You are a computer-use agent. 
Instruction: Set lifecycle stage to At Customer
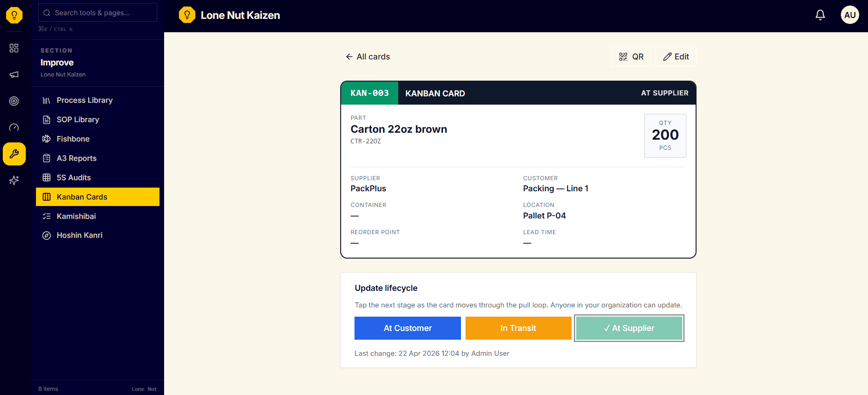407,328
